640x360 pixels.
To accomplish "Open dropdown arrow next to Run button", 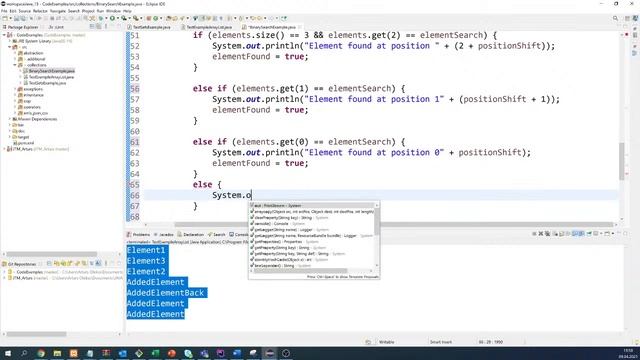I will (118, 18).
